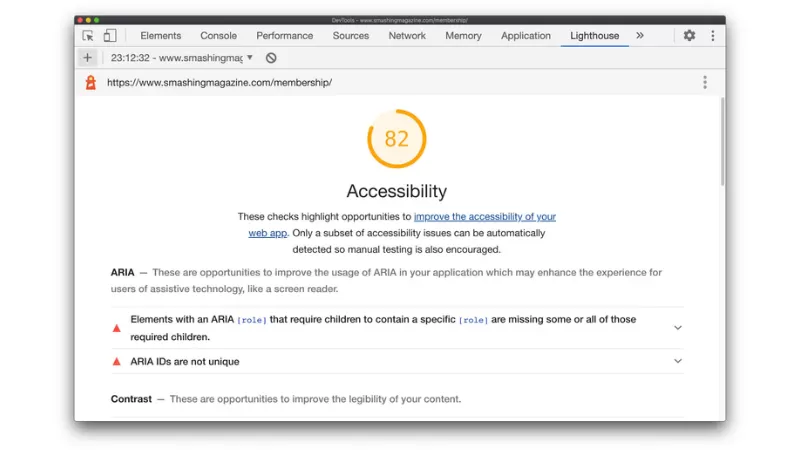The image size is (800, 450).
Task: Open the report tools three-dot menu
Action: tap(705, 83)
